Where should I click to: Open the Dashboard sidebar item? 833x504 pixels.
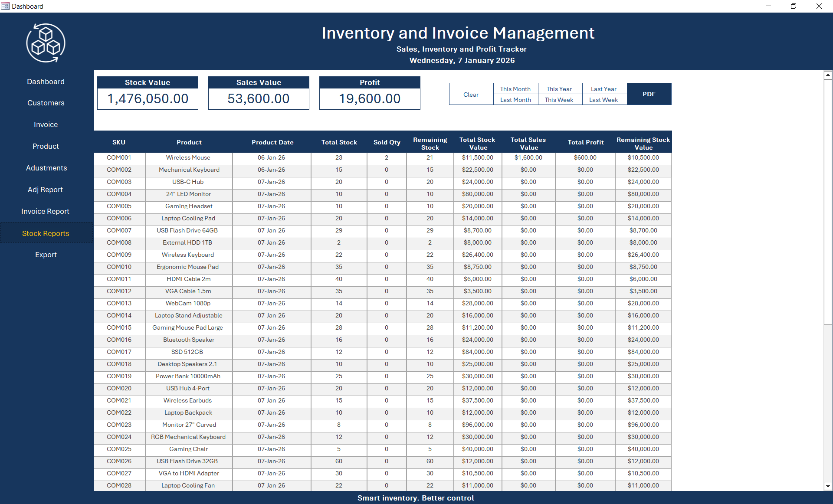[46, 82]
